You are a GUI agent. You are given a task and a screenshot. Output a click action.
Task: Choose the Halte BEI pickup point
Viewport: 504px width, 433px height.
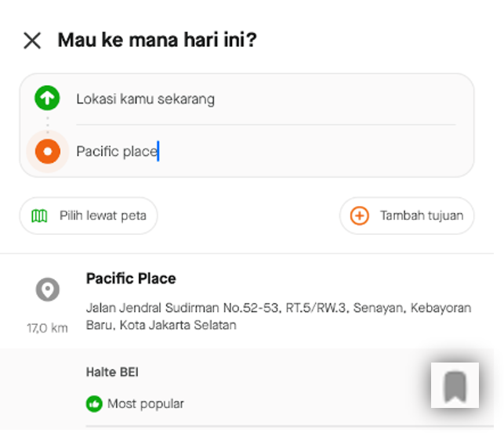tap(247, 388)
